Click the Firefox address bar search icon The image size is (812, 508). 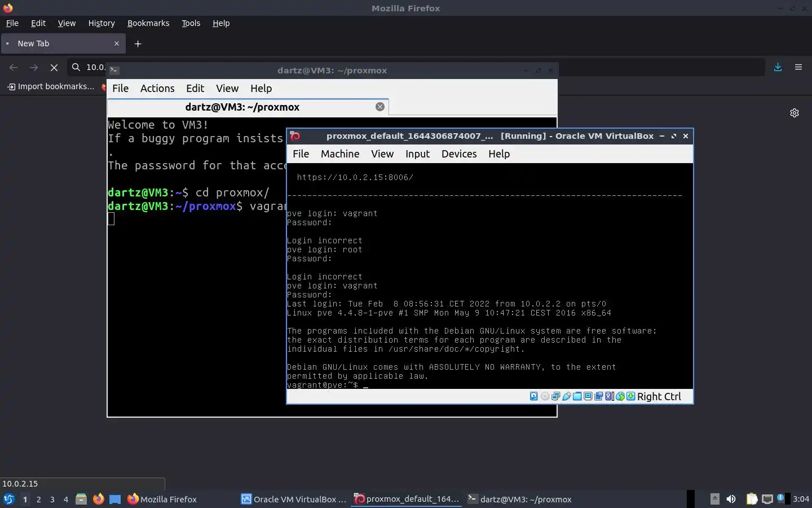tap(76, 67)
